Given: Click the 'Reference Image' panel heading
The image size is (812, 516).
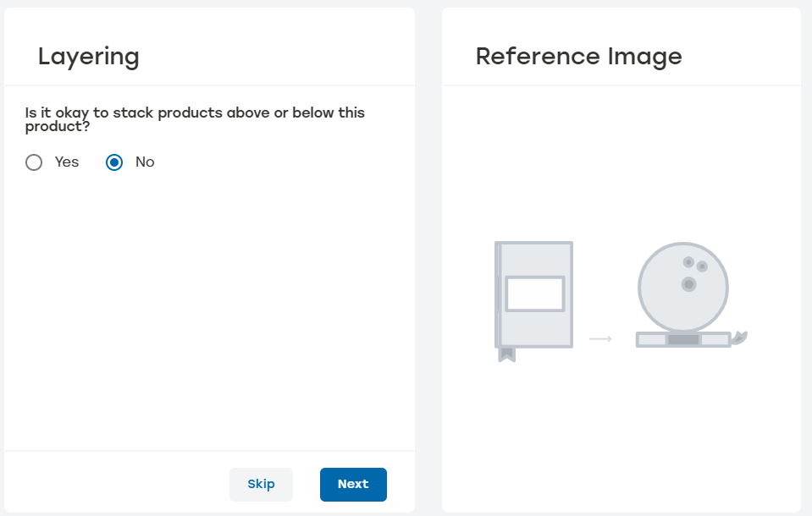Looking at the screenshot, I should tap(578, 57).
